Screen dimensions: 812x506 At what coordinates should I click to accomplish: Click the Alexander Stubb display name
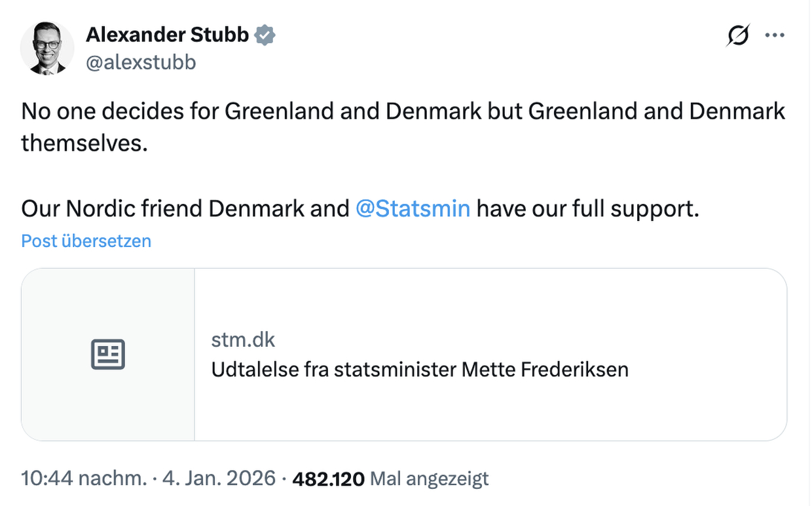pyautogui.click(x=167, y=34)
